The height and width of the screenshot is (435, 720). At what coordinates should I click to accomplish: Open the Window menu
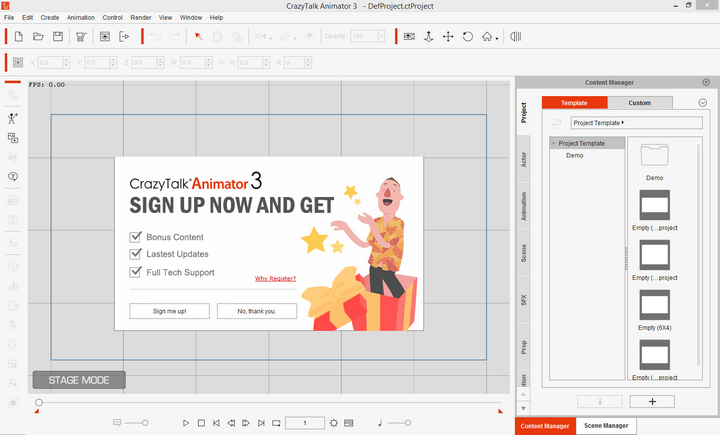[x=191, y=17]
